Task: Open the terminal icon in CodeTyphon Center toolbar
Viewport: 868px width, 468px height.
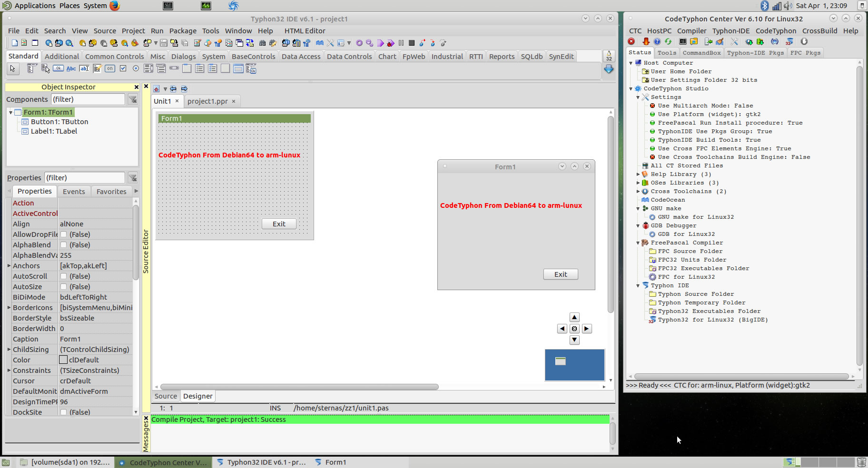Action: coord(683,41)
